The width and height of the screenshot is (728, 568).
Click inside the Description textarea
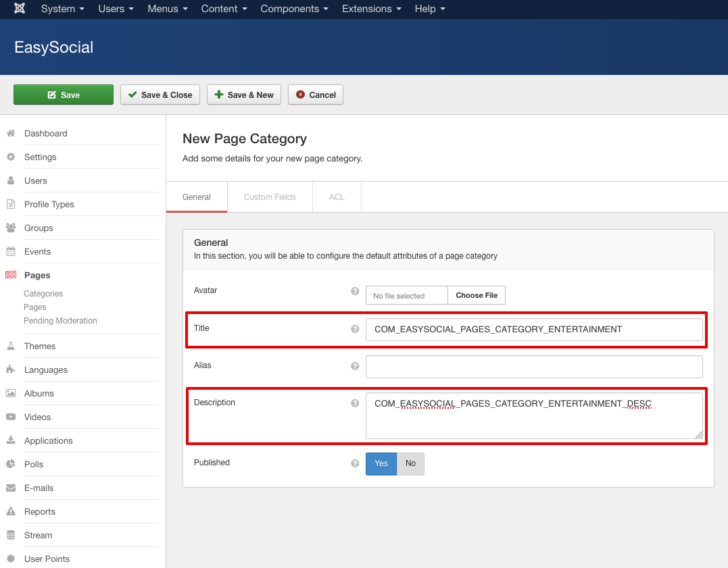[x=534, y=416]
